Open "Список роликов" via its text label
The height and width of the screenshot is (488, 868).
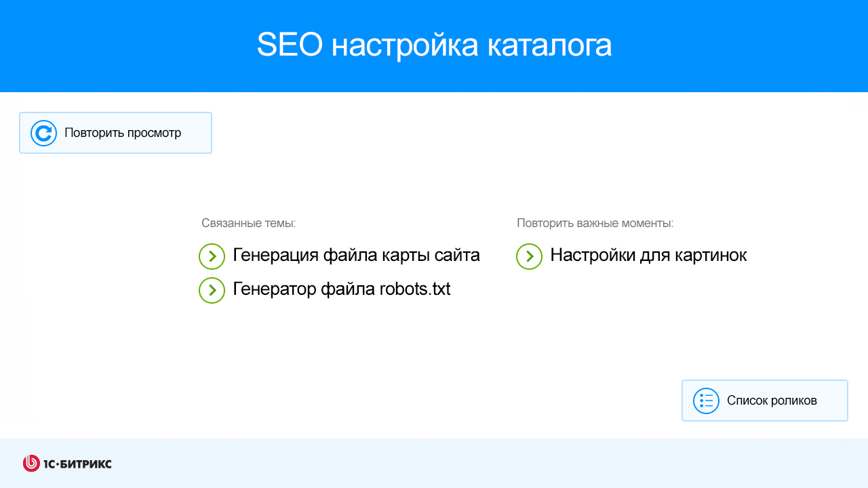[x=772, y=401]
